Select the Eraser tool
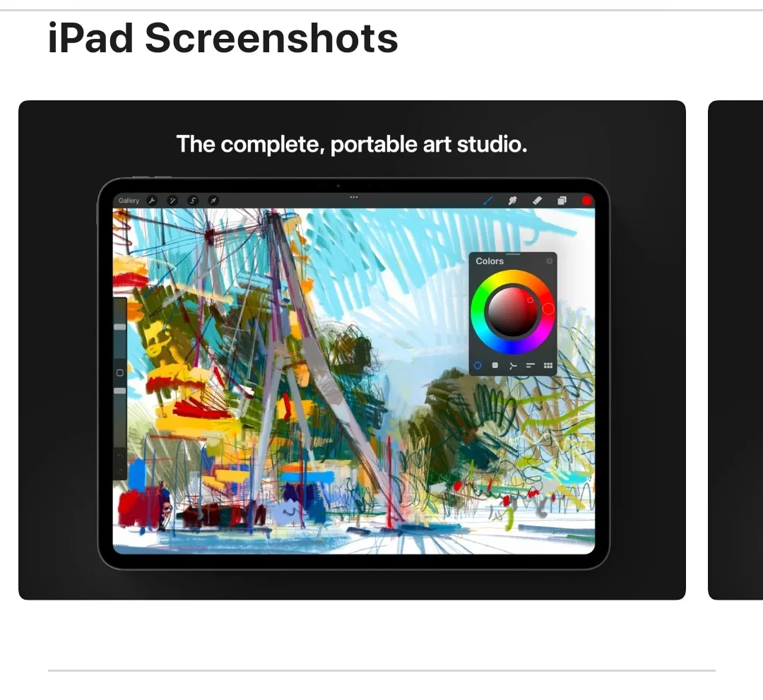The image size is (763, 700). pyautogui.click(x=537, y=201)
